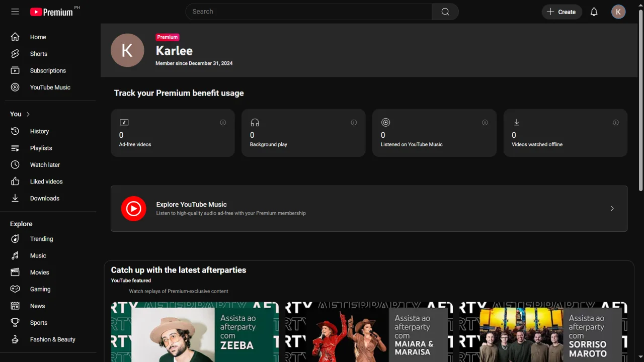
Task: Open Explore YouTube Music link text
Action: tap(191, 204)
